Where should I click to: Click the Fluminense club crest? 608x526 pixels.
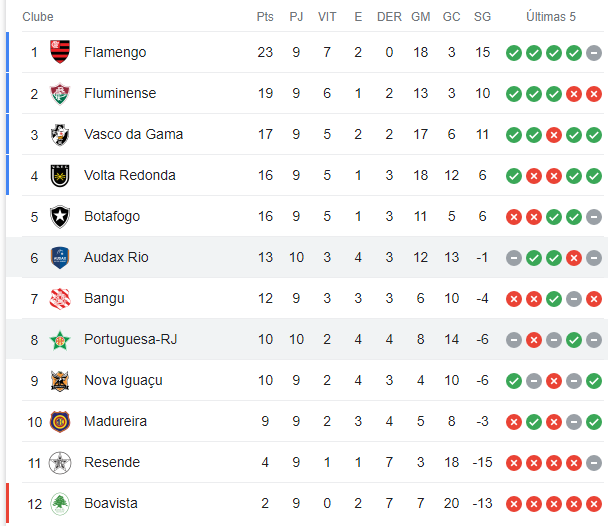pos(60,93)
